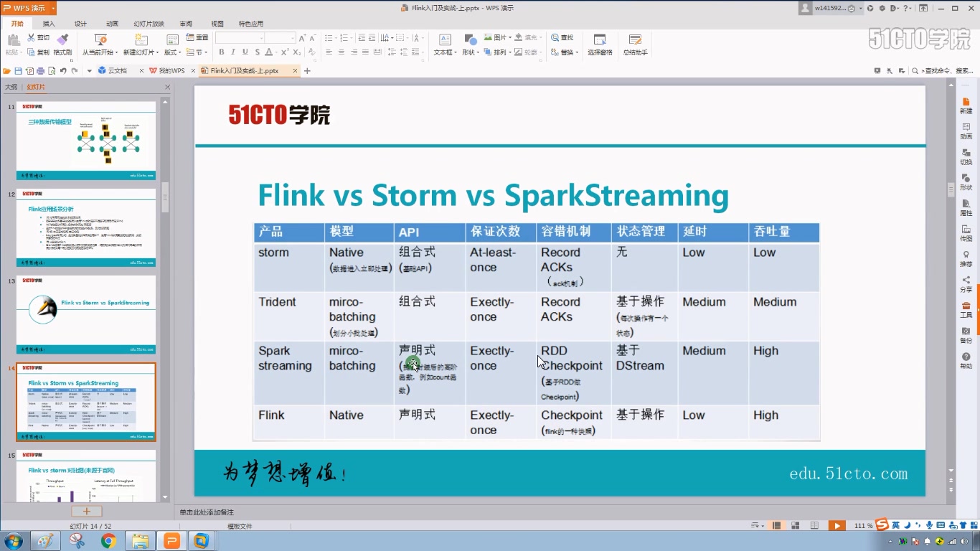This screenshot has height=551, width=980.
Task: Click the Save icon in quick access bar
Action: click(x=18, y=71)
